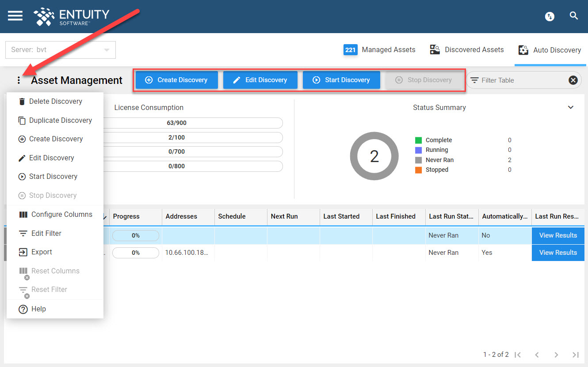The image size is (588, 367).
Task: Open Configure Columns from the menu
Action: pyautogui.click(x=55, y=215)
